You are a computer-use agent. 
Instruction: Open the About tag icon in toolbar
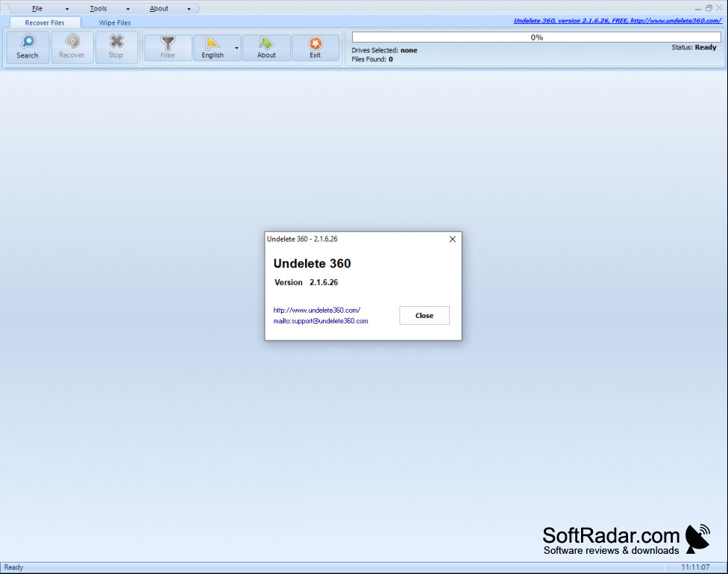[266, 43]
